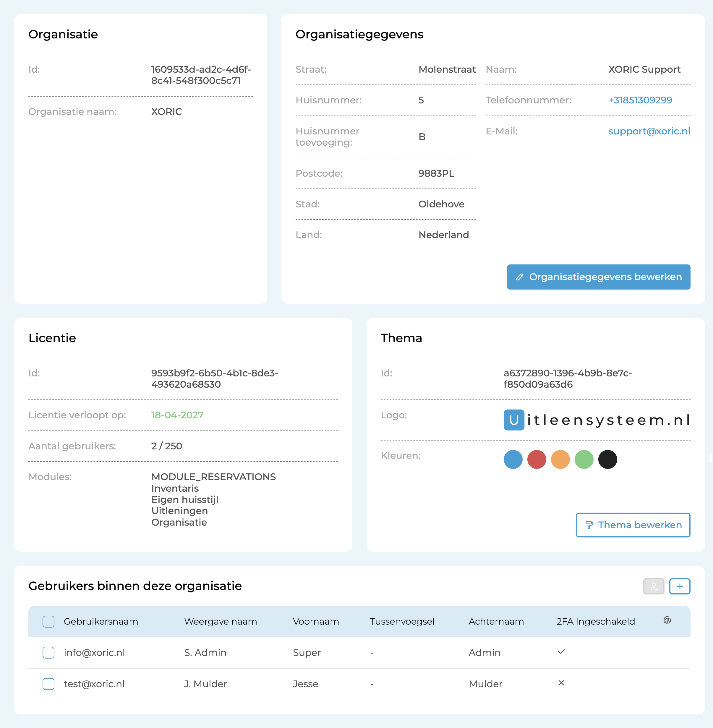Click the theme Id a6372890 value
This screenshot has width=713, height=728.
[x=567, y=378]
